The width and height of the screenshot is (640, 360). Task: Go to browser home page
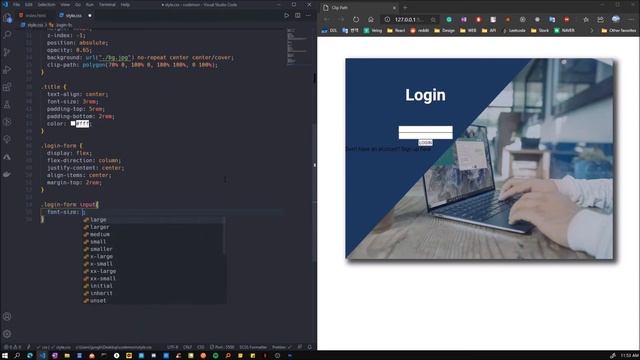[371, 19]
